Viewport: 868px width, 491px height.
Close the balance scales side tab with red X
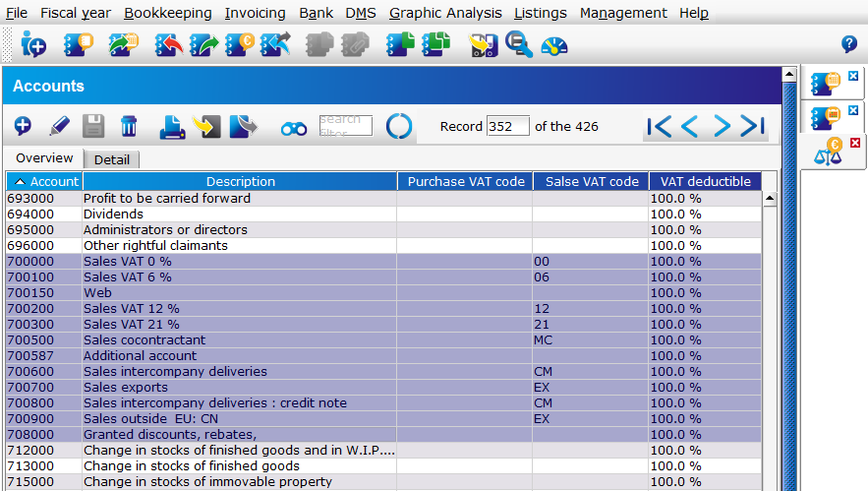point(855,143)
